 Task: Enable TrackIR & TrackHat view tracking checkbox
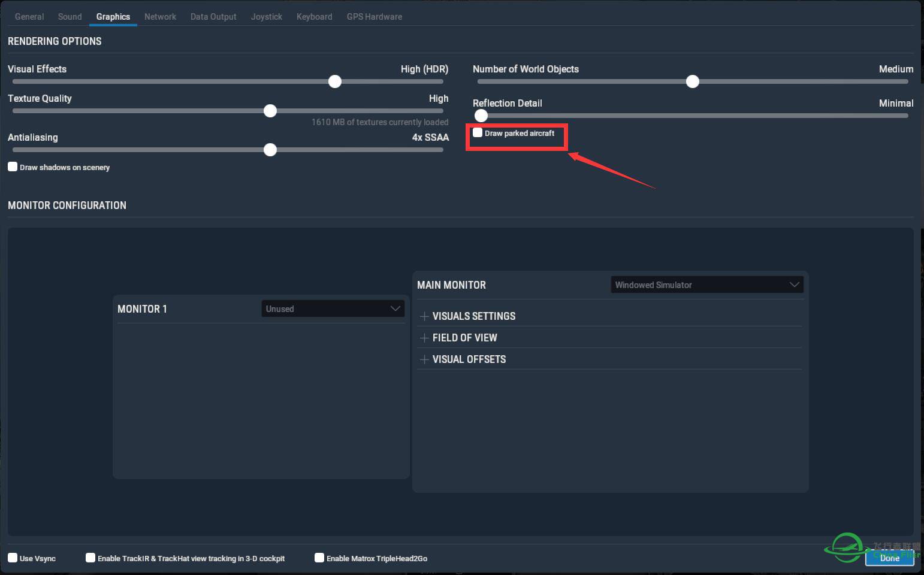pyautogui.click(x=90, y=558)
